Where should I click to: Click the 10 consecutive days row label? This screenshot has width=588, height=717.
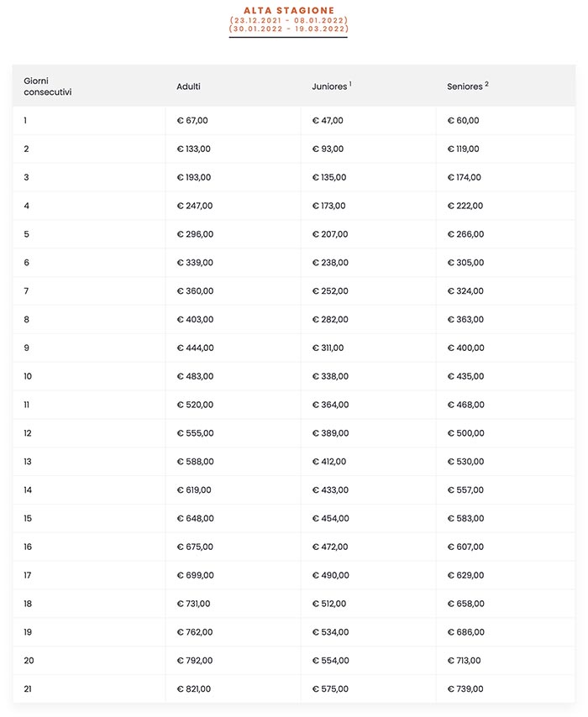(x=28, y=376)
